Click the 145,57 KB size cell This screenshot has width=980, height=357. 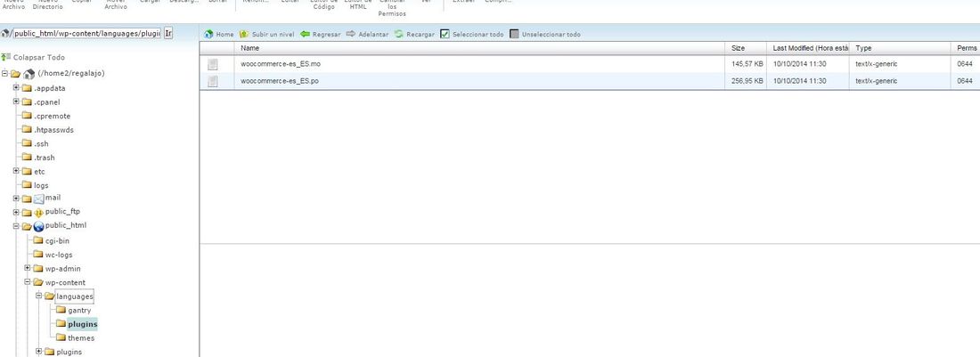pyautogui.click(x=747, y=64)
